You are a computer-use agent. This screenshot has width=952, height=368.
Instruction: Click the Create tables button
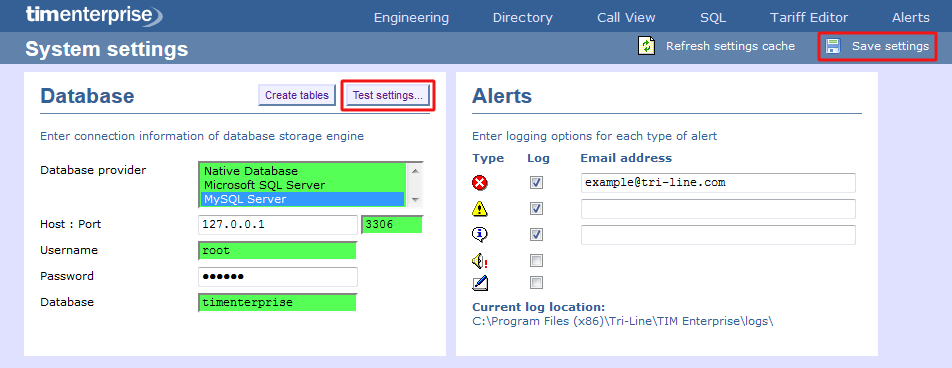pyautogui.click(x=297, y=95)
